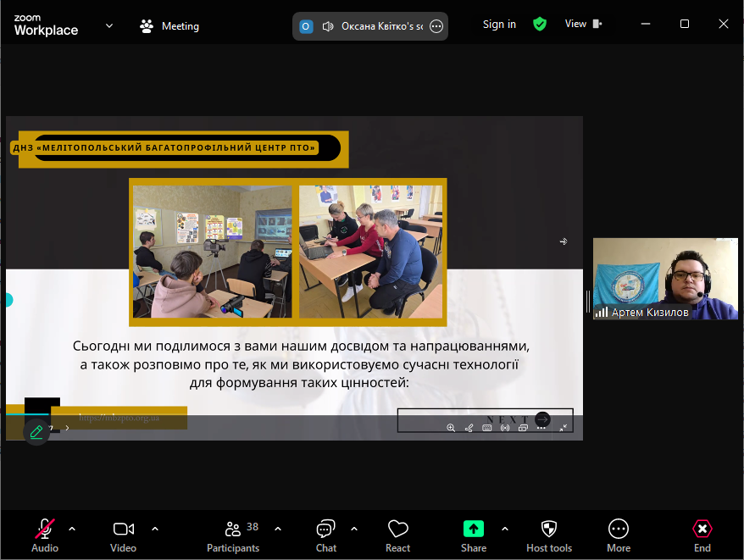Expand audio settings arrow next to Audio

(x=72, y=529)
